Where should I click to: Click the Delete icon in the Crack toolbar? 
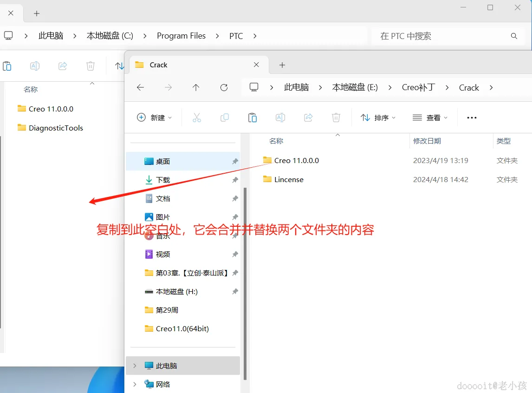tap(336, 118)
